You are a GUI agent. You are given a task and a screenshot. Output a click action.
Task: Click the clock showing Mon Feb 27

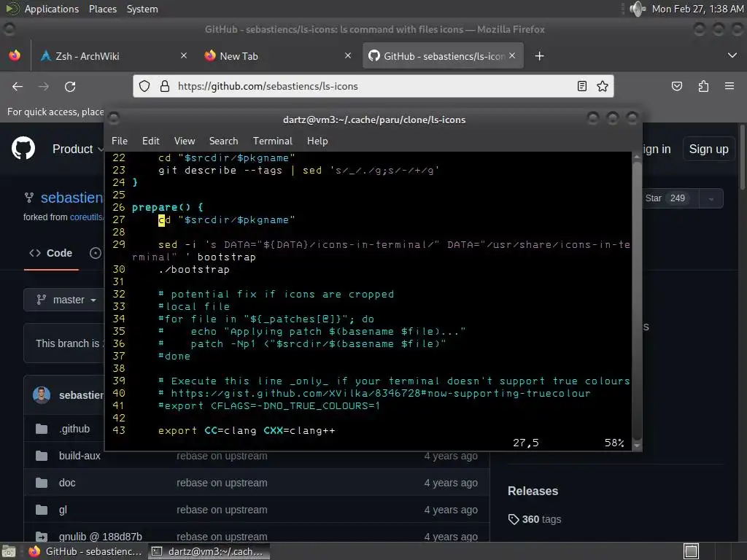(x=697, y=9)
